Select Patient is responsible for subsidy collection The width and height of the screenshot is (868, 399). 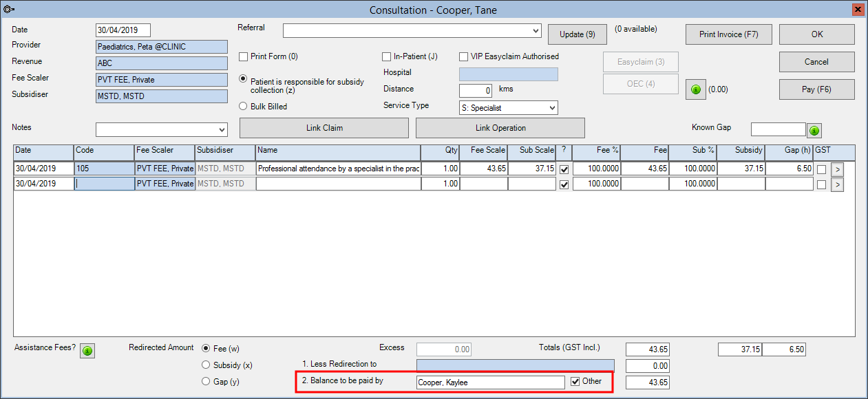243,78
